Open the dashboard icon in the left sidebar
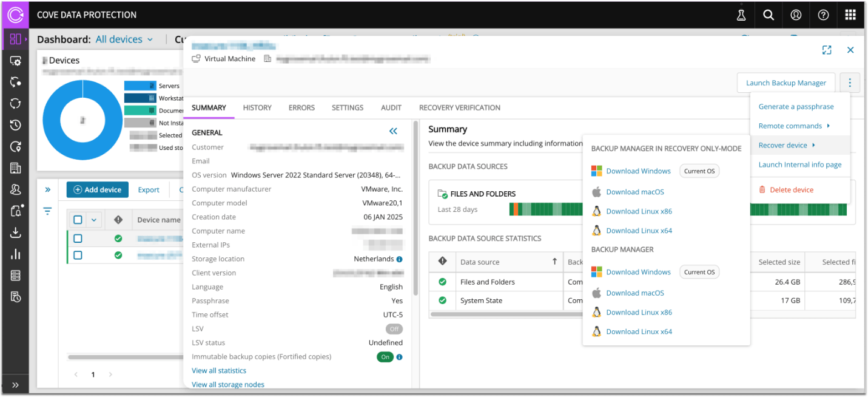The width and height of the screenshot is (868, 397). (16, 39)
